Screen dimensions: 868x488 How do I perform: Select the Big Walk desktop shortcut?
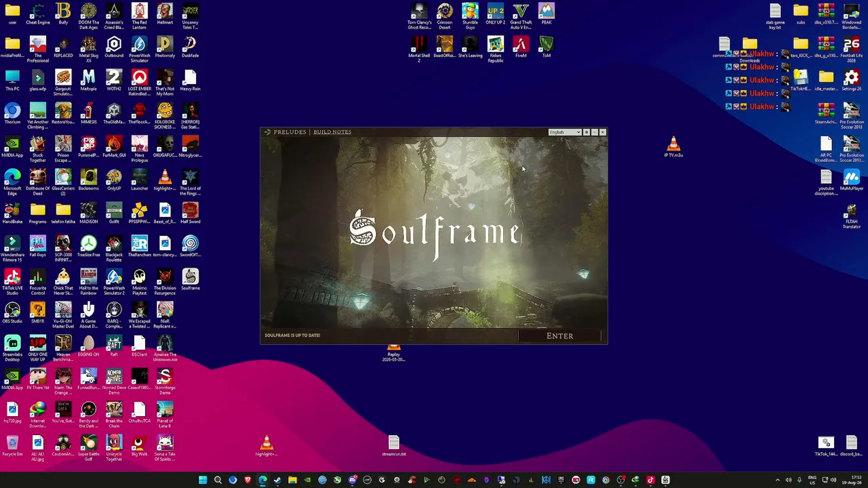(140, 446)
